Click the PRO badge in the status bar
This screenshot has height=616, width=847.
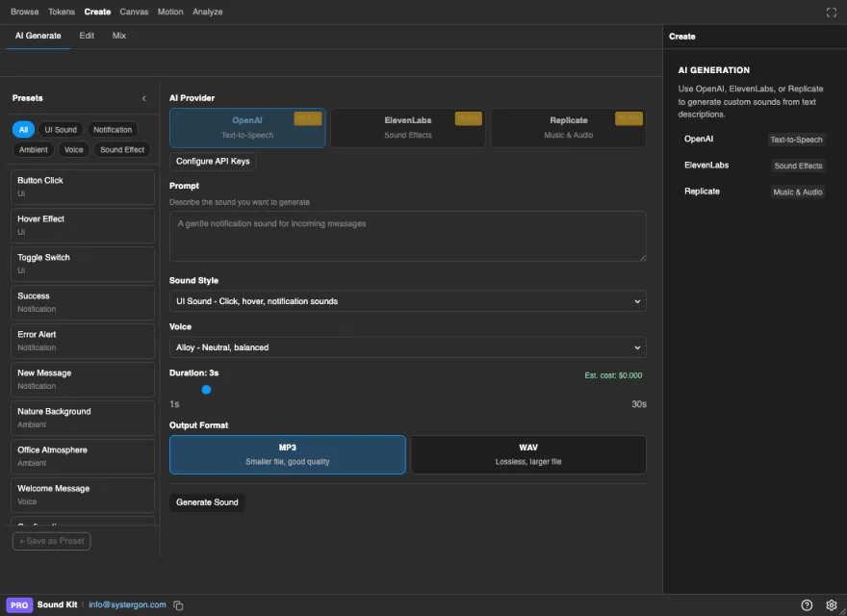pyautogui.click(x=19, y=605)
